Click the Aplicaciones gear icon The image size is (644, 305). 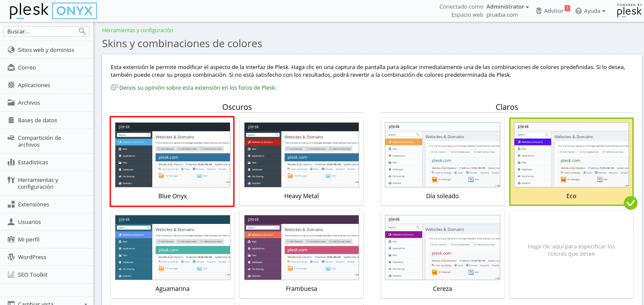(x=11, y=85)
